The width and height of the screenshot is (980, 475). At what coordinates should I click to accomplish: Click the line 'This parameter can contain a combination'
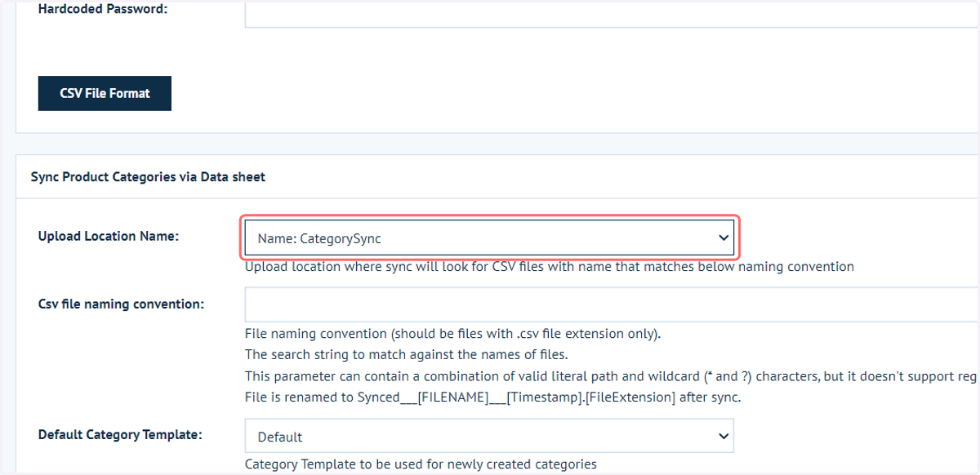pyautogui.click(x=612, y=376)
